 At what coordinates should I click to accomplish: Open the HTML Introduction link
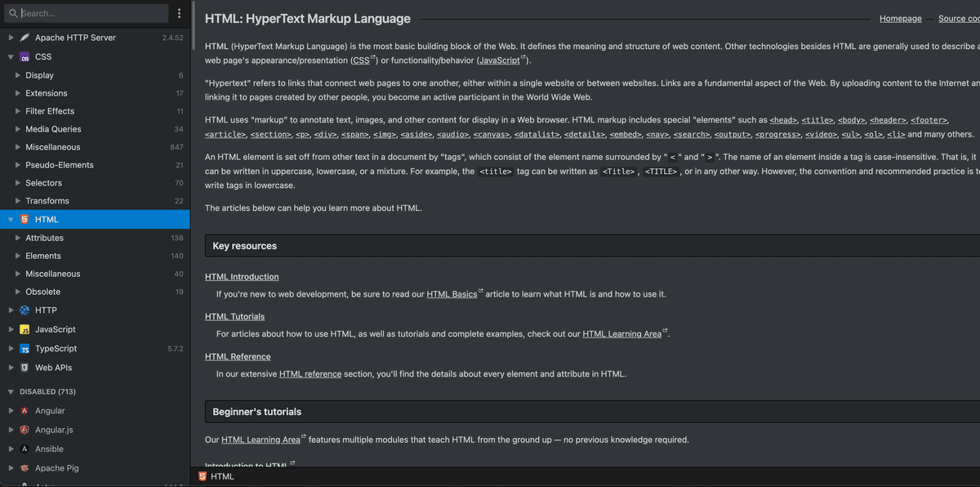pos(242,277)
